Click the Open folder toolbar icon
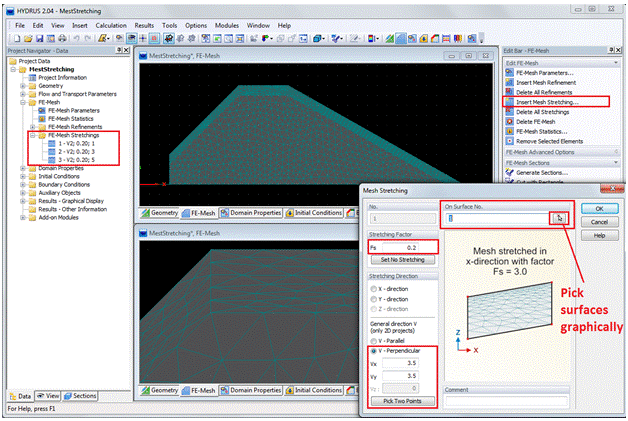 pyautogui.click(x=28, y=38)
